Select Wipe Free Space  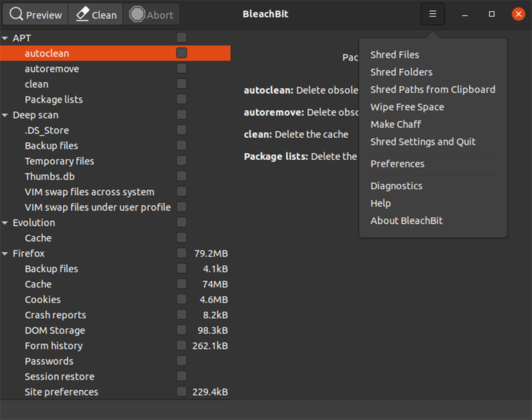[407, 106]
